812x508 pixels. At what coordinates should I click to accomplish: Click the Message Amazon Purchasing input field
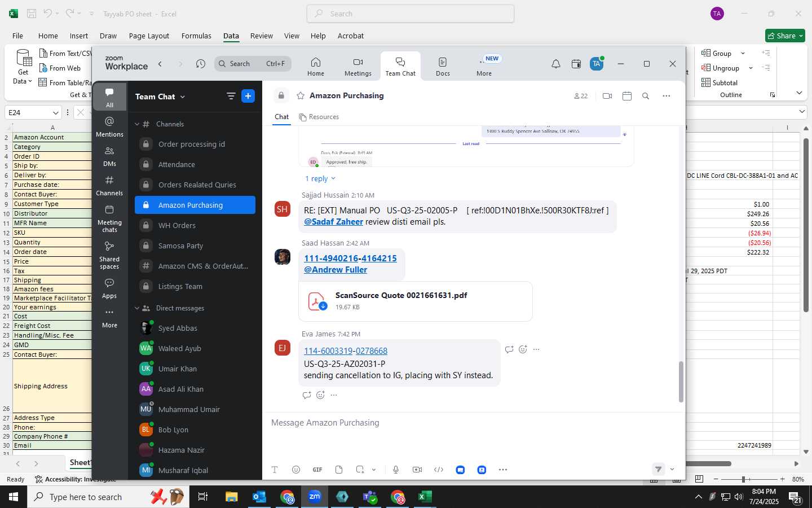[x=474, y=423]
